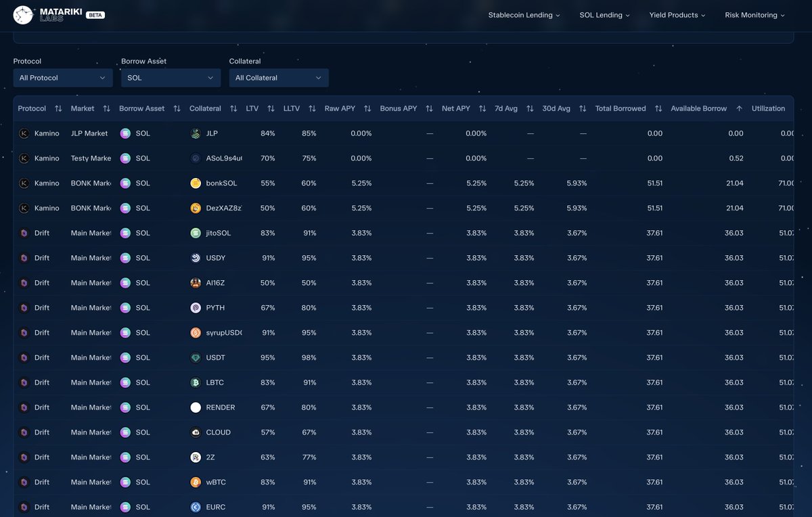Image resolution: width=812 pixels, height=517 pixels.
Task: Select the 'Testy Marke' market cell
Action: pos(91,158)
